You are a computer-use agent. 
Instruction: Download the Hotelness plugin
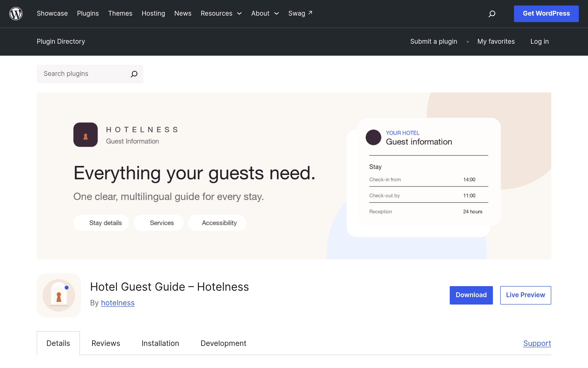point(471,295)
